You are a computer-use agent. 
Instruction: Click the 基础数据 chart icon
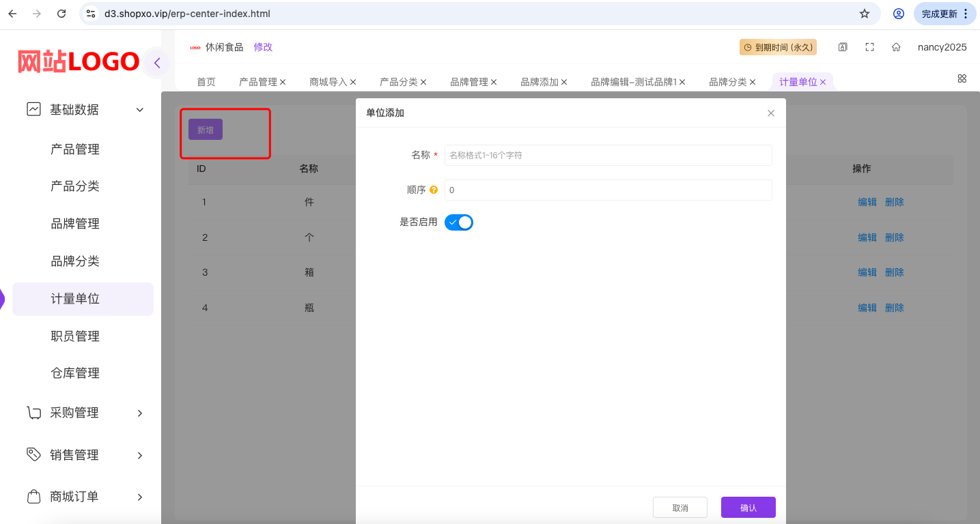(33, 109)
